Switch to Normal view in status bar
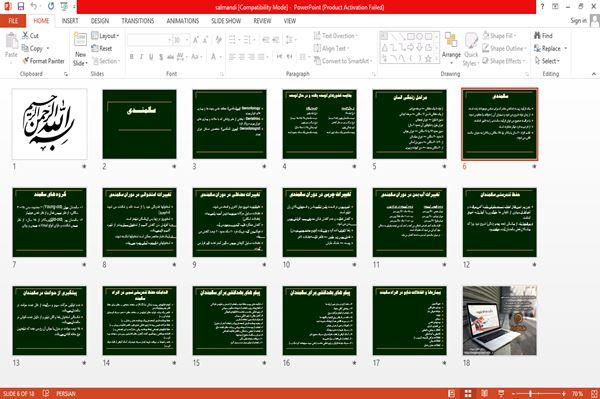The width and height of the screenshot is (600, 399). (452, 394)
